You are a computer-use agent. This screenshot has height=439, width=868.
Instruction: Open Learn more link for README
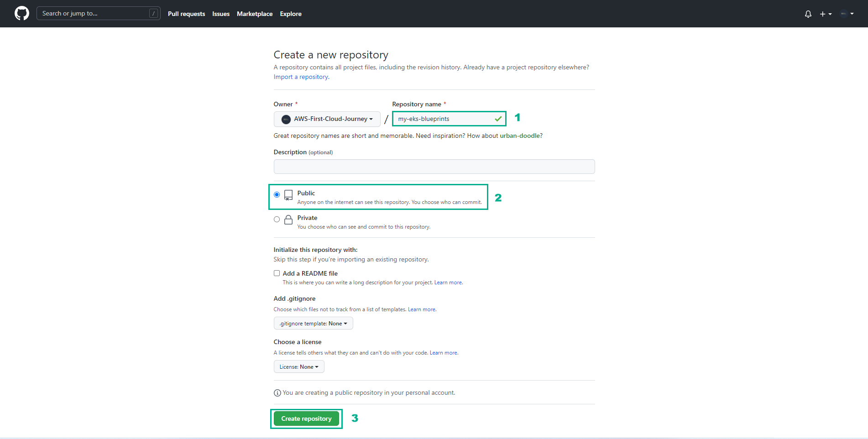point(448,282)
